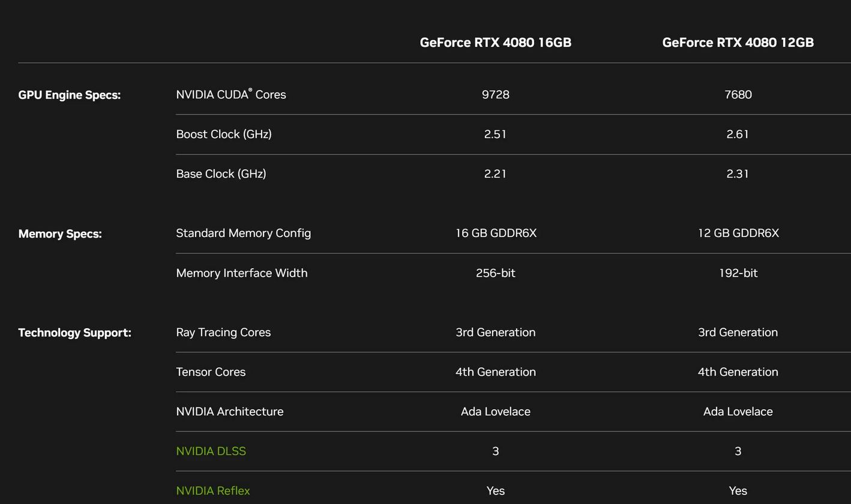Click the Boost Clock (GHz) row label
The image size is (851, 504).
tap(224, 134)
